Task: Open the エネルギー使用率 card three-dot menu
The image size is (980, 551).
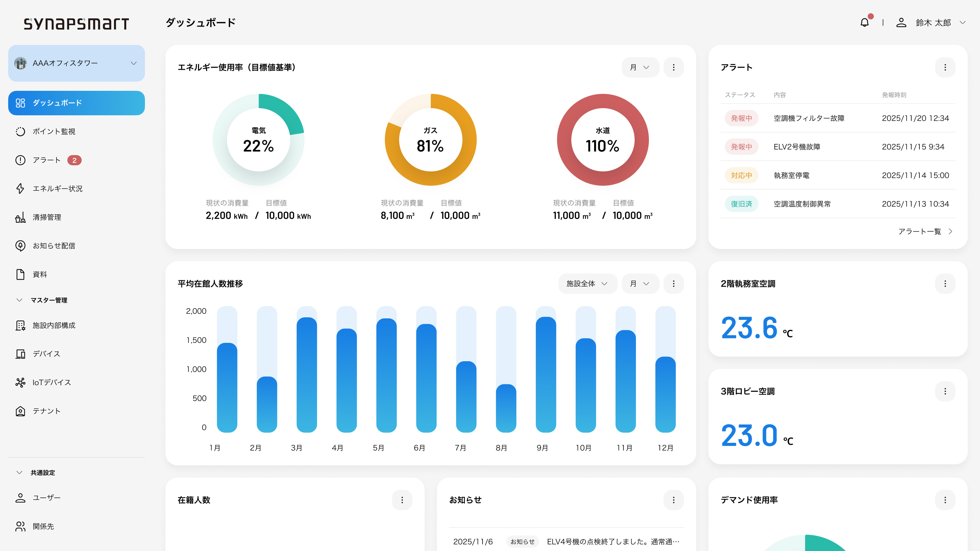Action: point(673,67)
